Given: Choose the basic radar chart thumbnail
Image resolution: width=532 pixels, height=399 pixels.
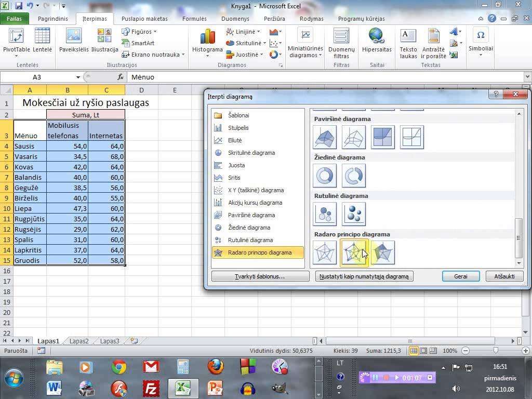Looking at the screenshot, I should [x=325, y=252].
